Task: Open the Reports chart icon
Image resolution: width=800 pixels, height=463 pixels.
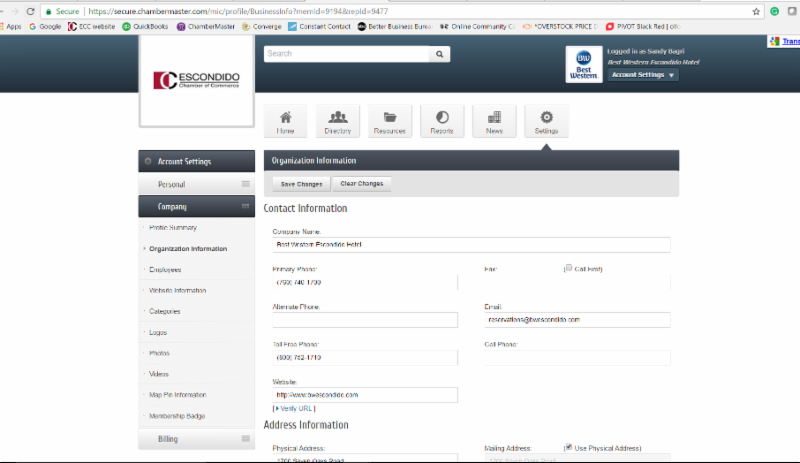Action: [x=441, y=121]
